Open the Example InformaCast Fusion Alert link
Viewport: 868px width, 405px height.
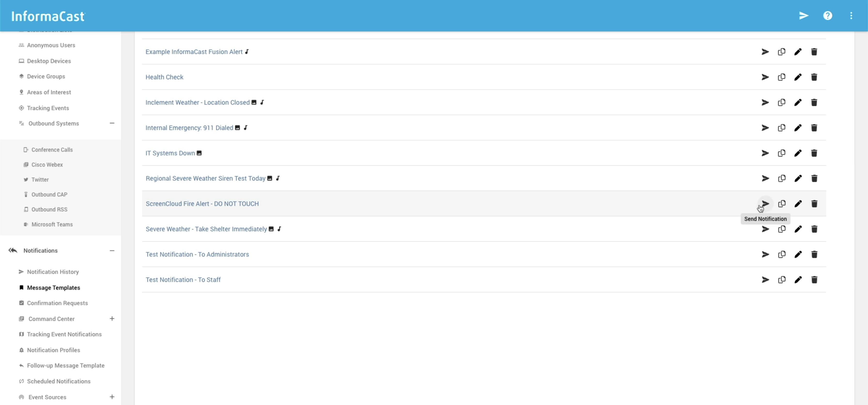(194, 52)
